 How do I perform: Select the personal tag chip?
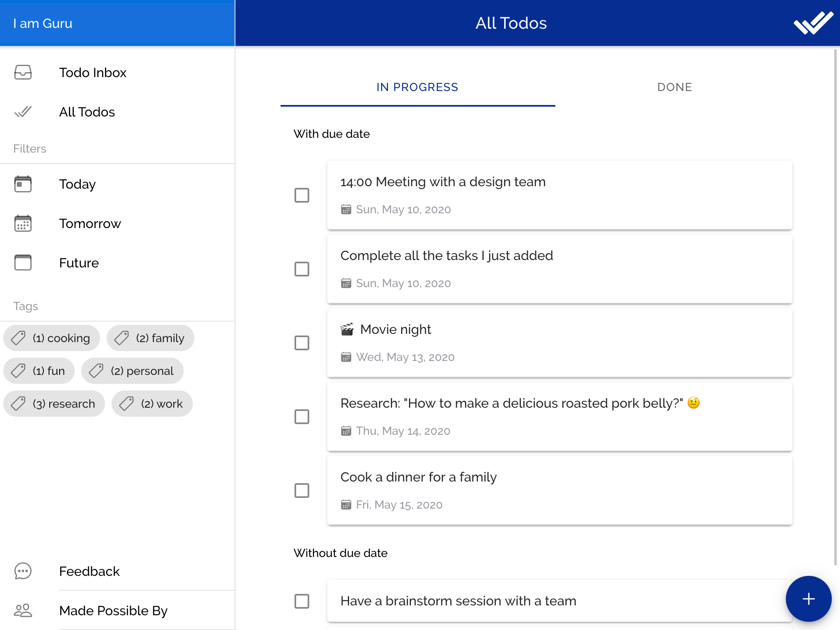132,371
